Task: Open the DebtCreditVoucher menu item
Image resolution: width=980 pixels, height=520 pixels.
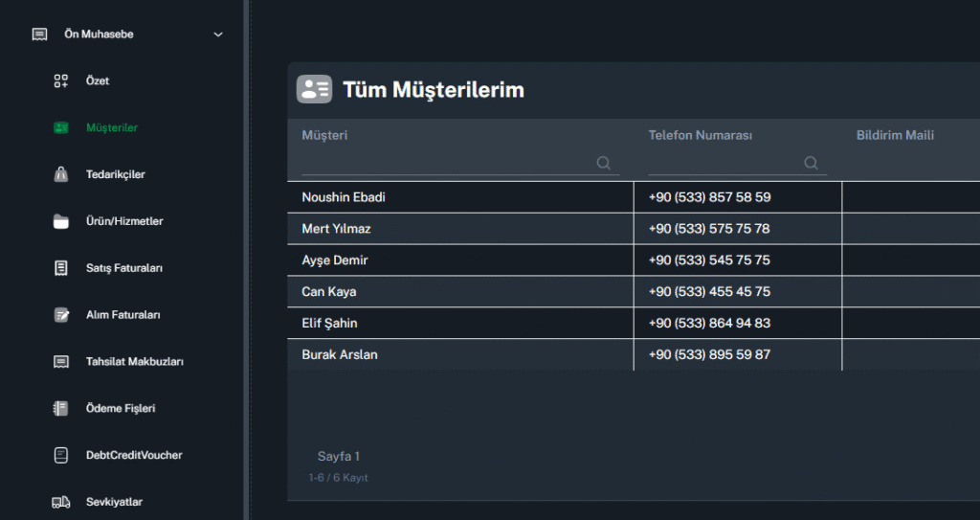Action: (134, 455)
